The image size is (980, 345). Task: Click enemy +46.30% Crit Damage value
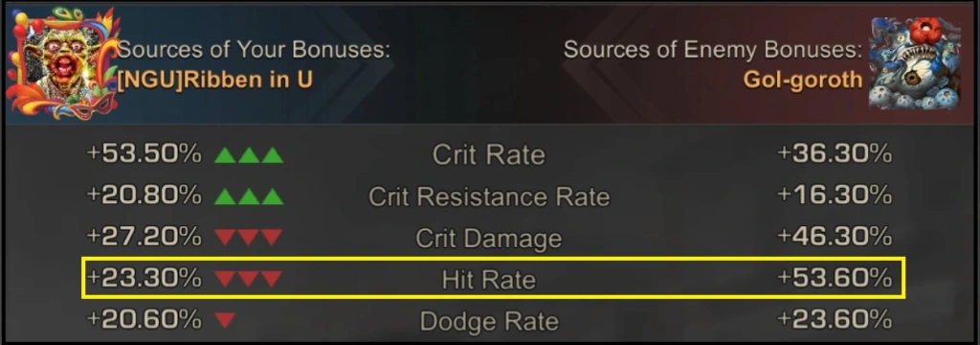click(x=835, y=238)
